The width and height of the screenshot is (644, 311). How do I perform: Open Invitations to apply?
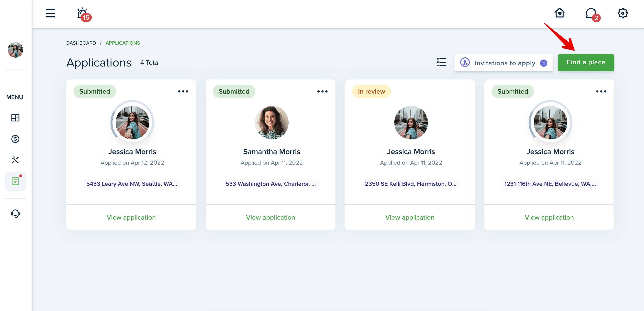503,63
